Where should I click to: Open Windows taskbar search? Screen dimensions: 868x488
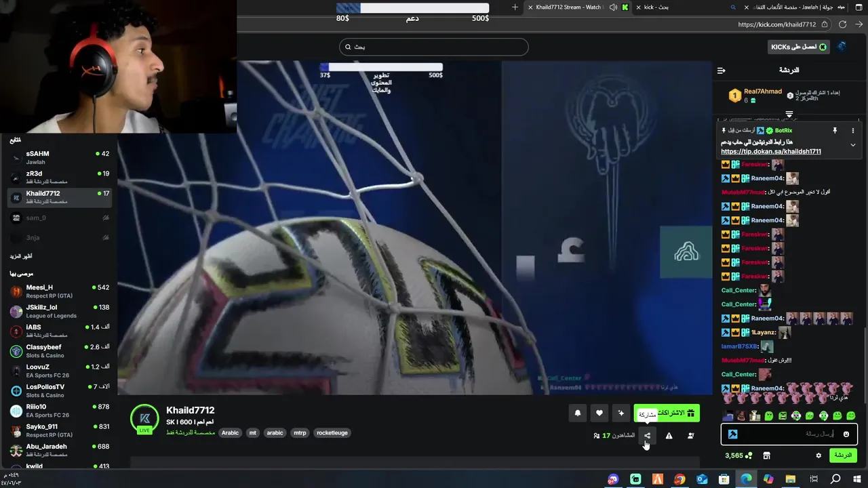coord(835,479)
